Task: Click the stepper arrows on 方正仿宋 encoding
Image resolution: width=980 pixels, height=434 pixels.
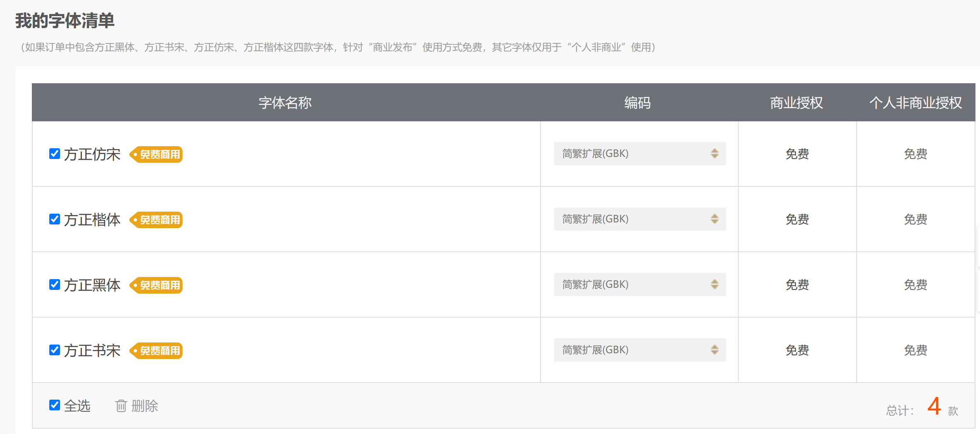Action: pyautogui.click(x=715, y=154)
